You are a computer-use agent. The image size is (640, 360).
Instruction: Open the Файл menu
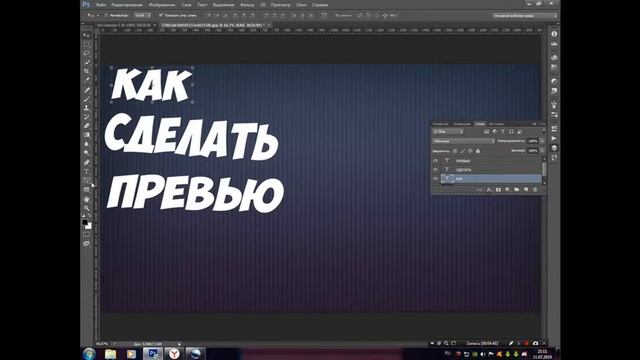[x=101, y=5]
